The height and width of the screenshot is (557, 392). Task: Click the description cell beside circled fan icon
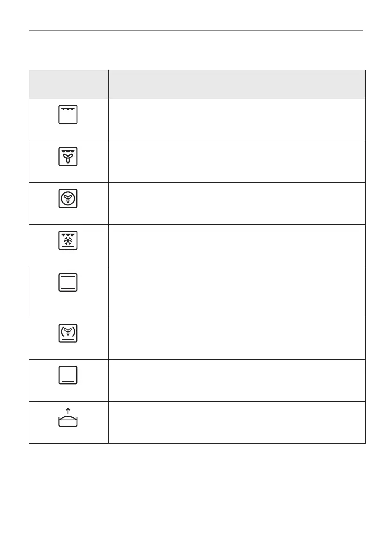pos(236,203)
